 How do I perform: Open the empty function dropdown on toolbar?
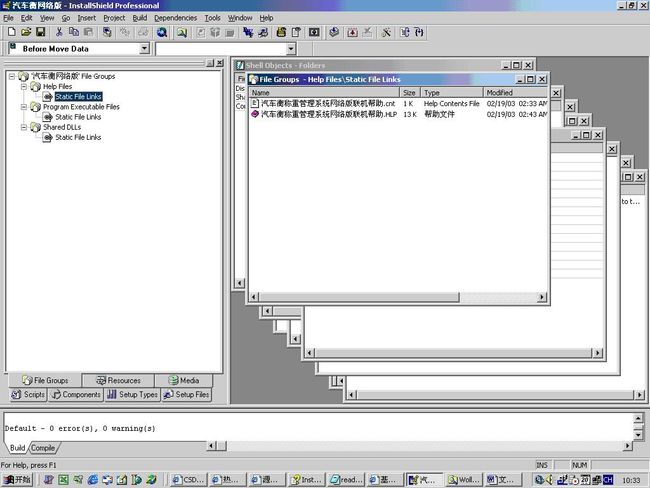(291, 49)
